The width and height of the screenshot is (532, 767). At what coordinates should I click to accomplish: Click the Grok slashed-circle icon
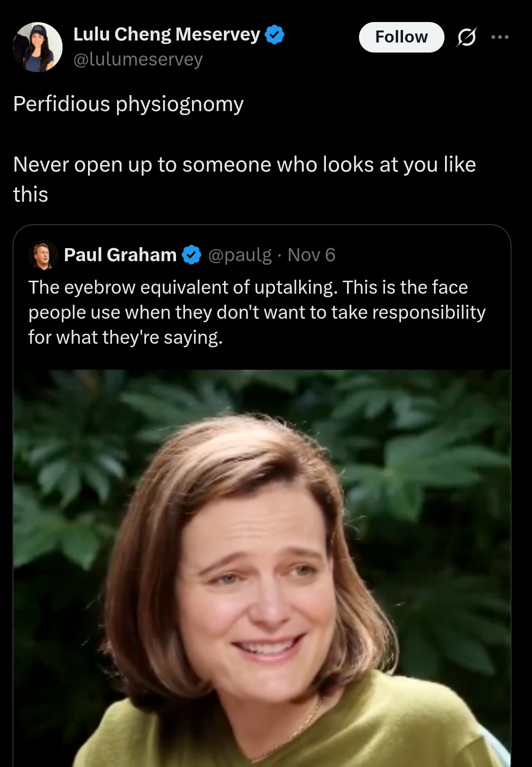point(465,38)
